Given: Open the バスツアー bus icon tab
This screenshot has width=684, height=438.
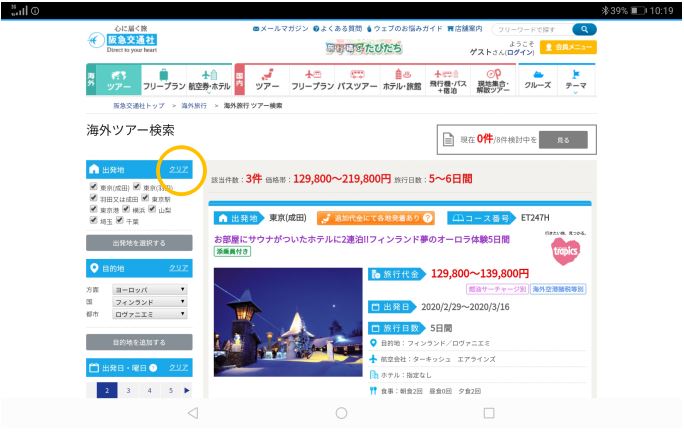Looking at the screenshot, I should tap(357, 80).
